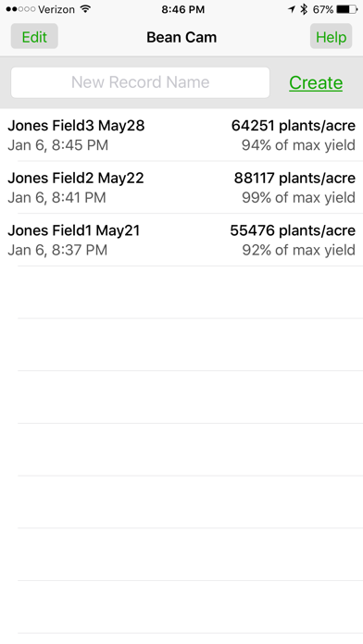This screenshot has height=644, width=363.
Task: Tap the Bluetooth status icon
Action: click(x=304, y=9)
